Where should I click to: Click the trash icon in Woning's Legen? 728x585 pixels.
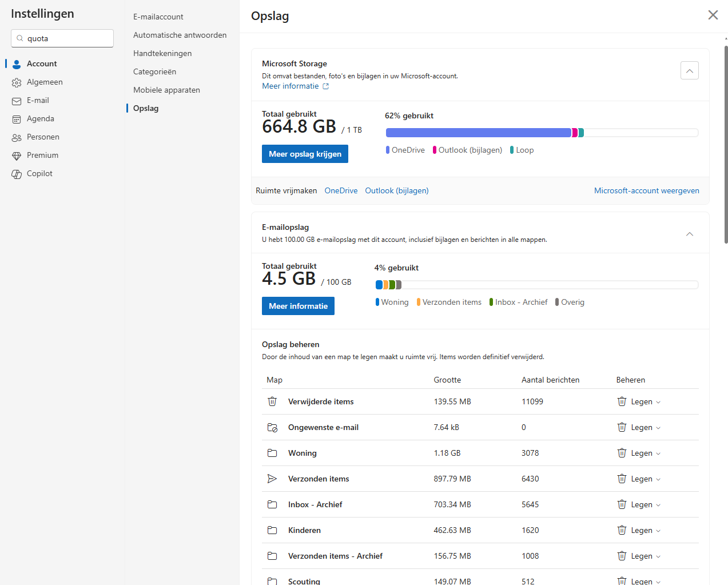[622, 453]
